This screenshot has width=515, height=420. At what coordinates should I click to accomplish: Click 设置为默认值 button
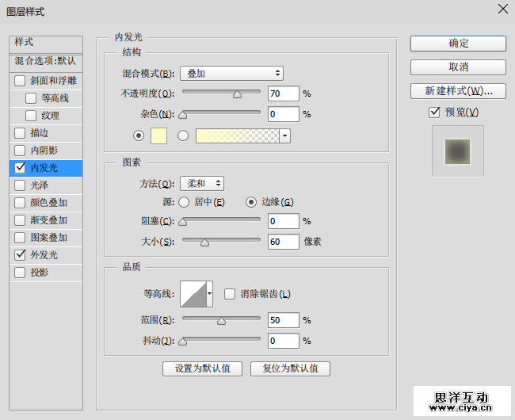click(x=202, y=368)
